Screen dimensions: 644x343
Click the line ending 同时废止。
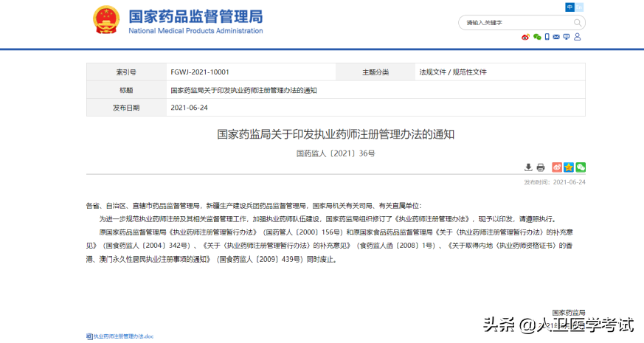click(212, 260)
